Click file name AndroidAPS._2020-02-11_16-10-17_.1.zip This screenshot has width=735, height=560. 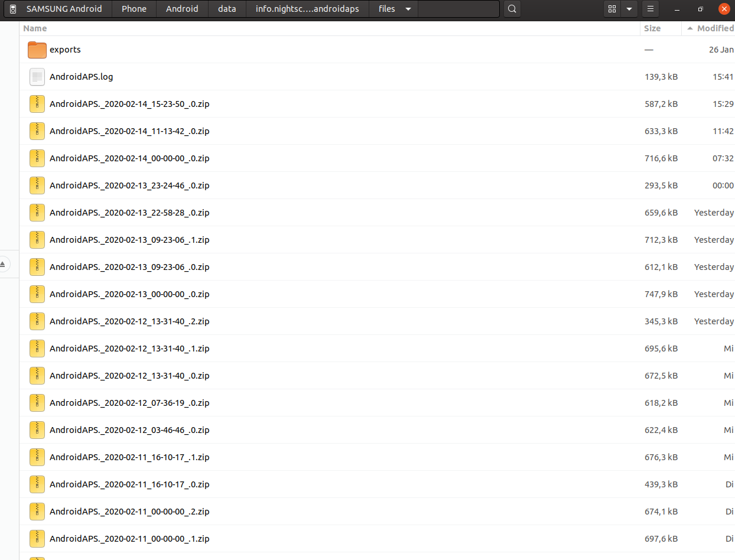129,457
